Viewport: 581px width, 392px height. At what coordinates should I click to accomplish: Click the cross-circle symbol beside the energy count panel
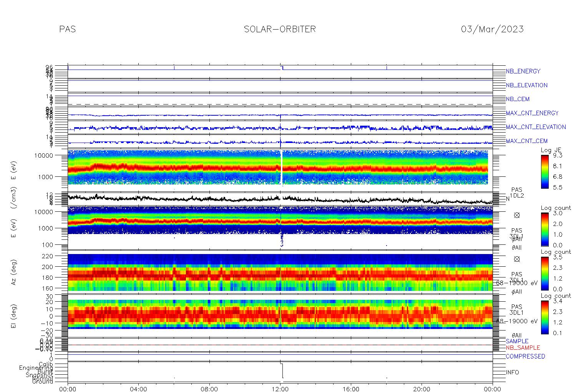(516, 215)
